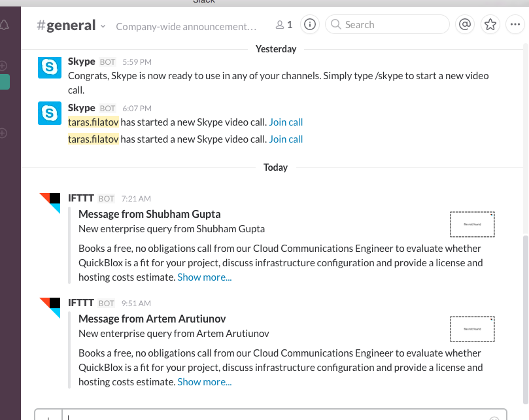Click the 6:07 PM timestamp

137,109
